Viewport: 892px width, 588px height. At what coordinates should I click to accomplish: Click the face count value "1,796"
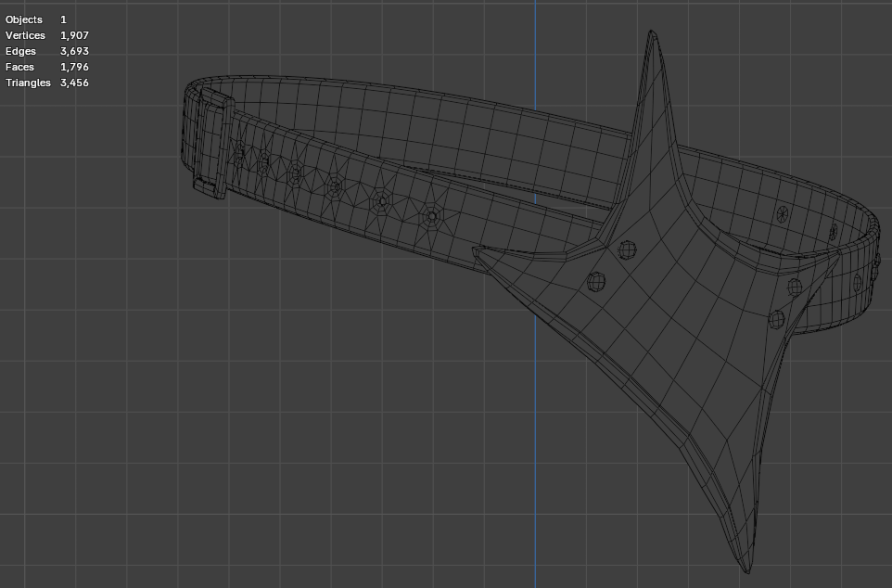(x=74, y=67)
